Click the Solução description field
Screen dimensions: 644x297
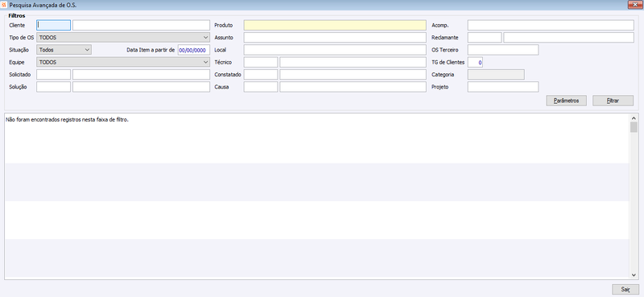[x=141, y=87]
